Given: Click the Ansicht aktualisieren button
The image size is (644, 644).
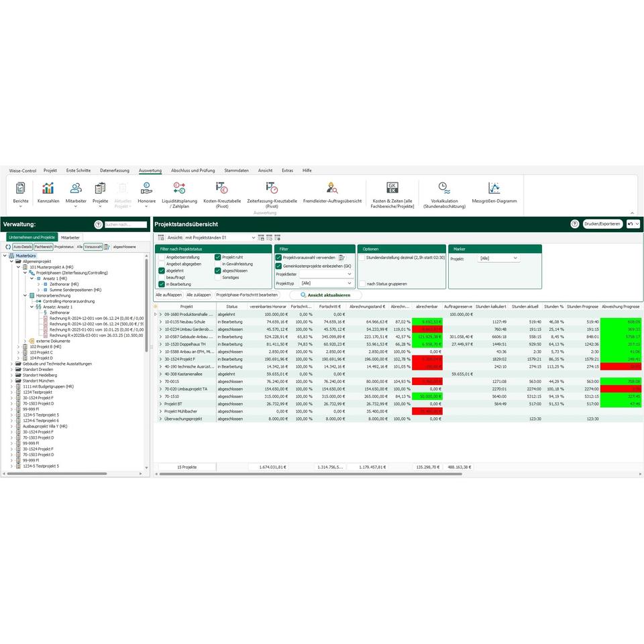Looking at the screenshot, I should tap(325, 295).
